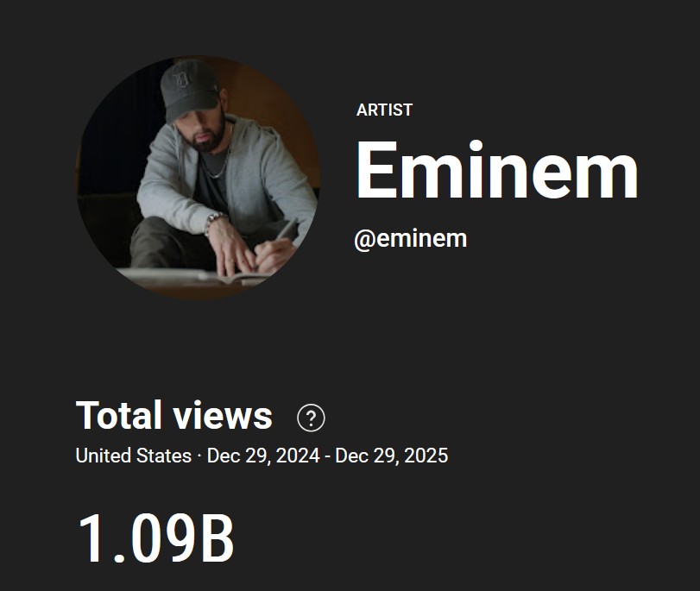The height and width of the screenshot is (591, 700).
Task: Click the ARTIST label above the name
Action: click(x=384, y=110)
